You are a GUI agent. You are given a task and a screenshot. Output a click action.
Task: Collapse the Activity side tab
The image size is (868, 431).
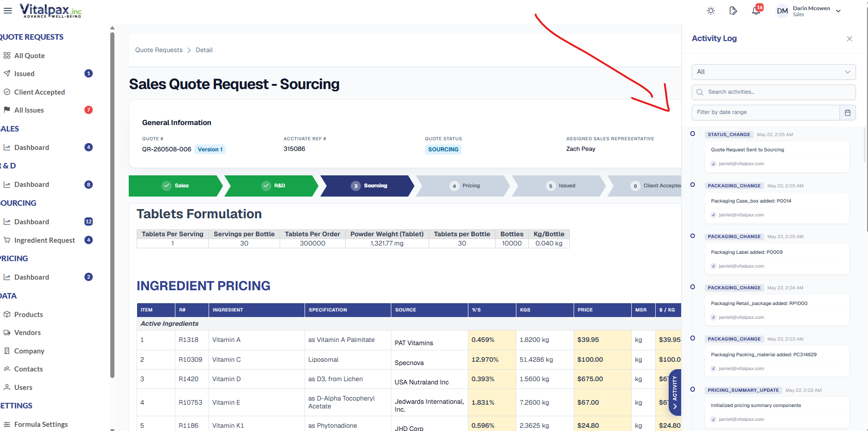point(675,392)
